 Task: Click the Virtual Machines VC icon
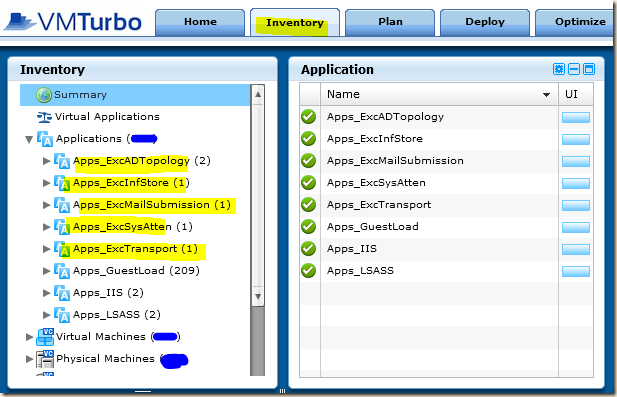click(x=45, y=337)
